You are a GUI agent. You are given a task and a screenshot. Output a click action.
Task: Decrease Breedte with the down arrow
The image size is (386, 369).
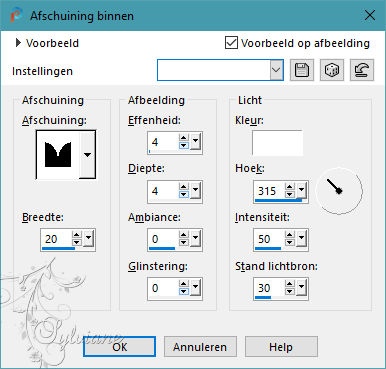pyautogui.click(x=77, y=243)
